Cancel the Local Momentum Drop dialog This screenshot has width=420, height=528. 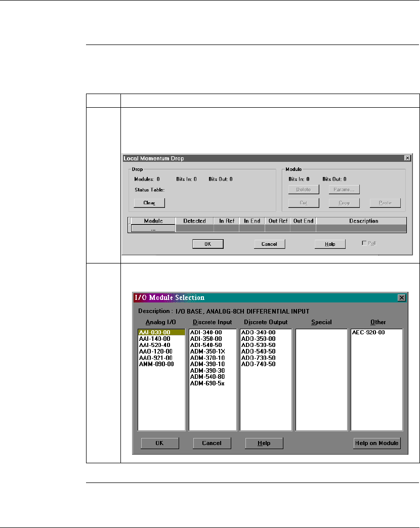pyautogui.click(x=269, y=244)
